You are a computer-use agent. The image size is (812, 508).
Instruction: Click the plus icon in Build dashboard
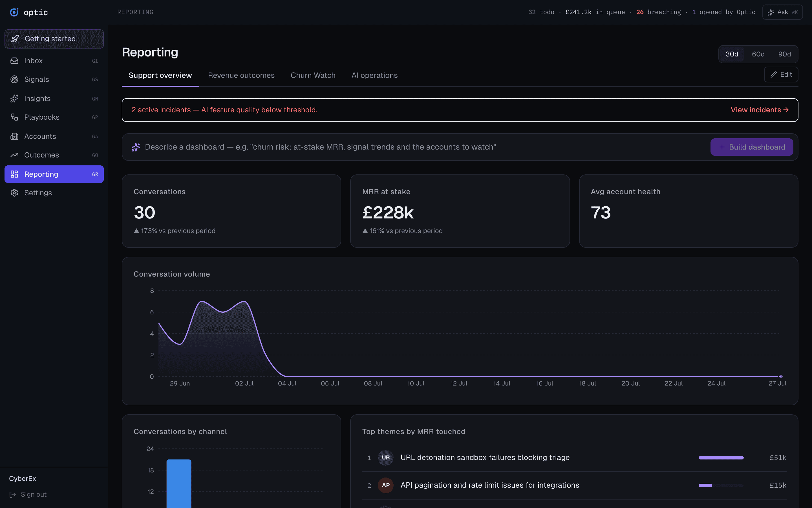[x=722, y=147]
